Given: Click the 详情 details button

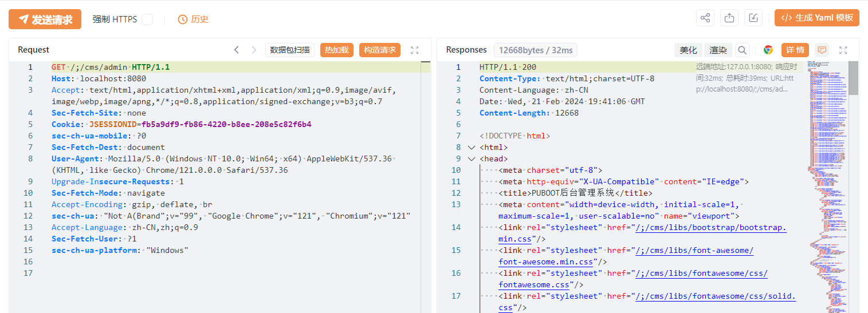Looking at the screenshot, I should pos(795,50).
